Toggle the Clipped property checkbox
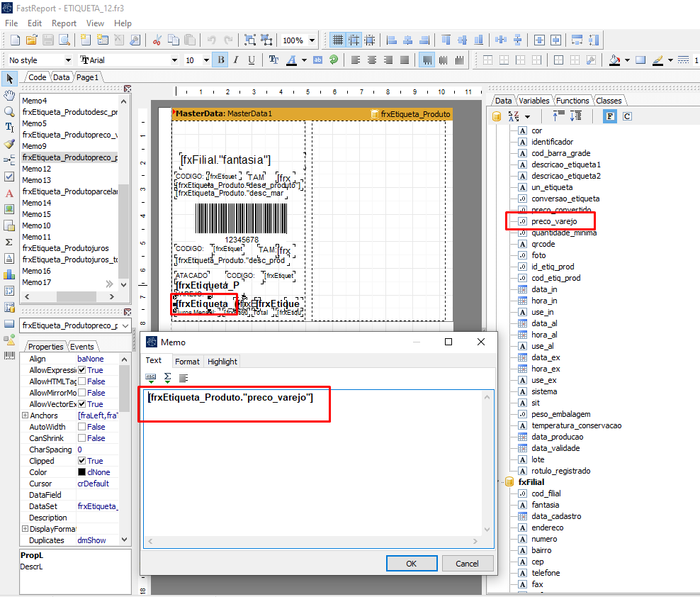The image size is (700, 597). pyautogui.click(x=82, y=461)
